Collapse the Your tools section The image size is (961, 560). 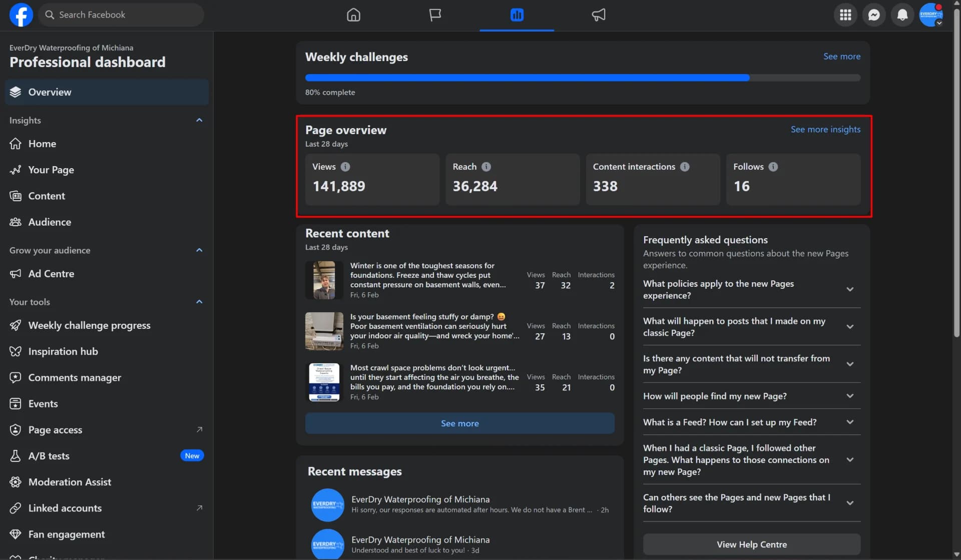(x=199, y=302)
